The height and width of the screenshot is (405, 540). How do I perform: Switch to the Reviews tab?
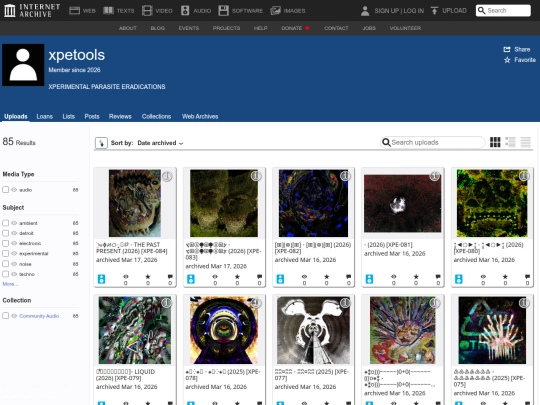click(120, 116)
